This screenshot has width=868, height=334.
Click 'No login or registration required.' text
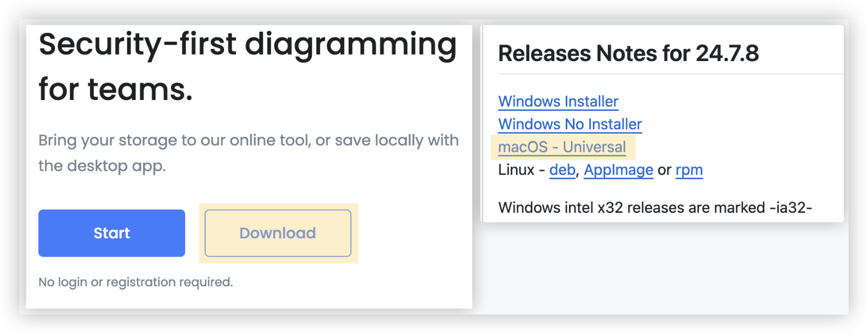(135, 282)
